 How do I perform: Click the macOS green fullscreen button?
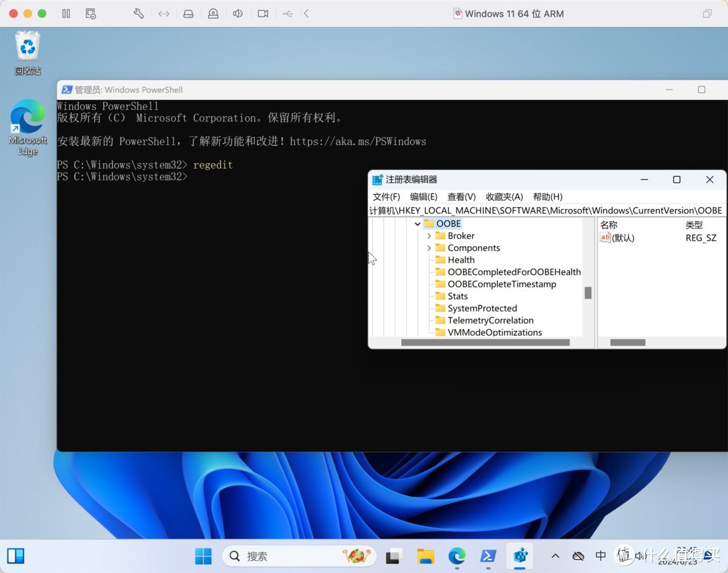pyautogui.click(x=42, y=13)
